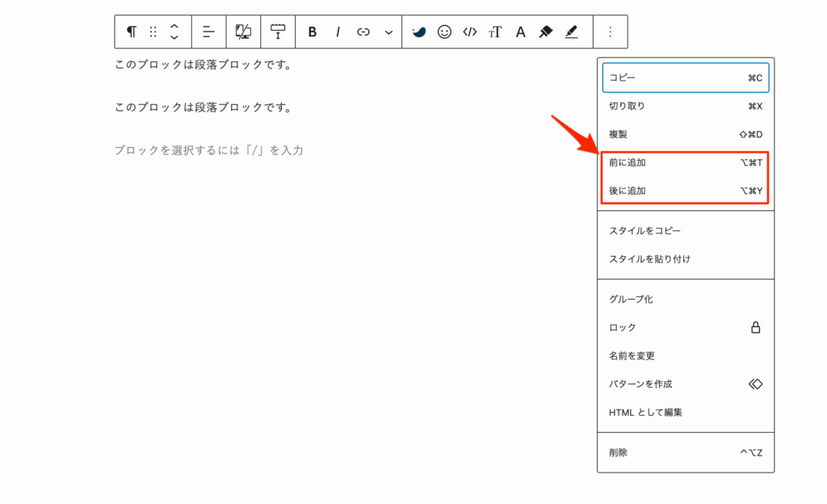827x504 pixels.
Task: Click the empty block placeholder text
Action: pyautogui.click(x=207, y=150)
